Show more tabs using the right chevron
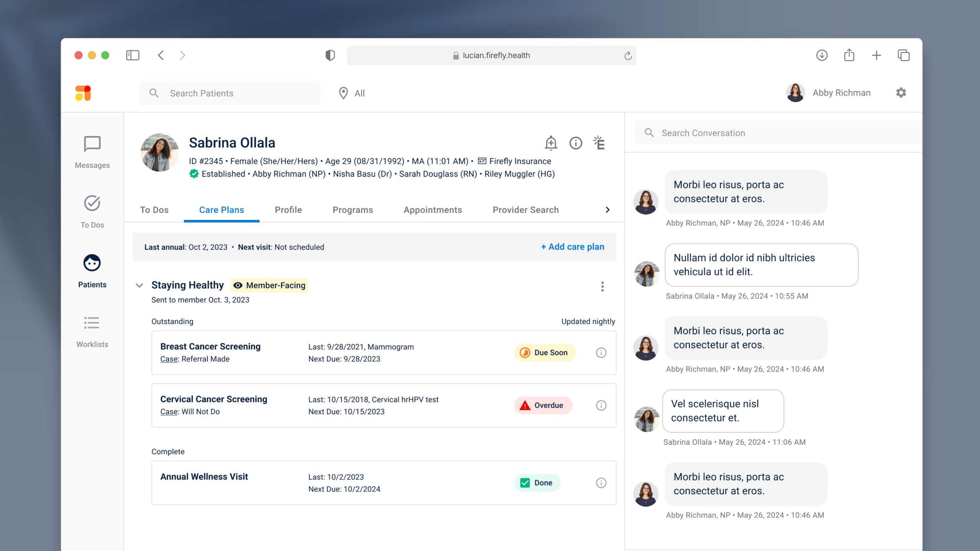The height and width of the screenshot is (551, 980). (607, 210)
